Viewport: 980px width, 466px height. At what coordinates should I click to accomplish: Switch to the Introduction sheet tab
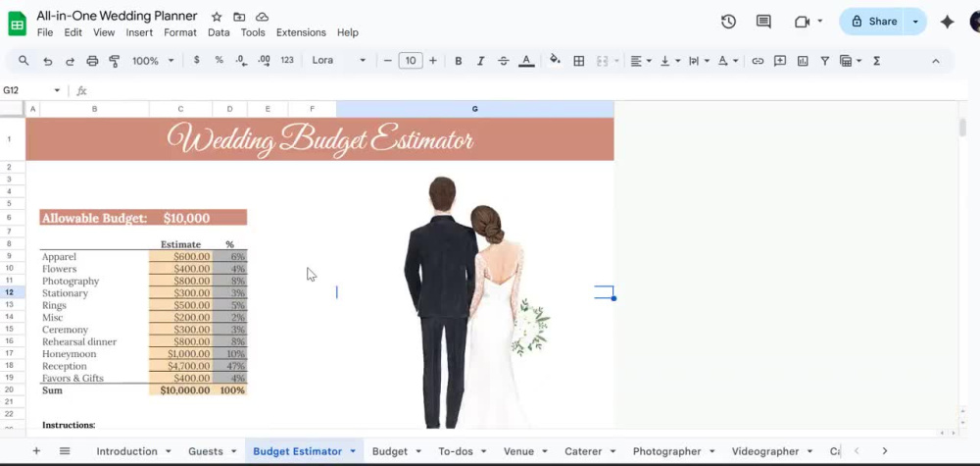tap(126, 451)
